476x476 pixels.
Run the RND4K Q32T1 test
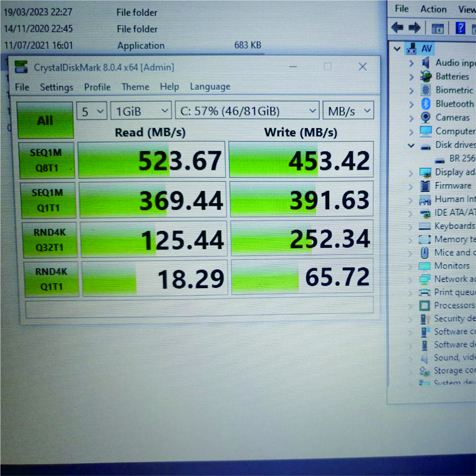point(50,240)
